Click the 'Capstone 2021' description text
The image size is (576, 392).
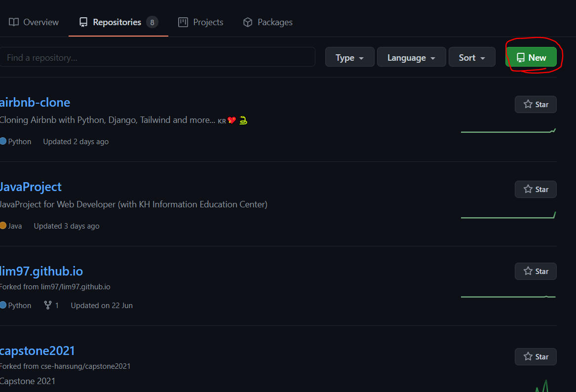pos(28,381)
